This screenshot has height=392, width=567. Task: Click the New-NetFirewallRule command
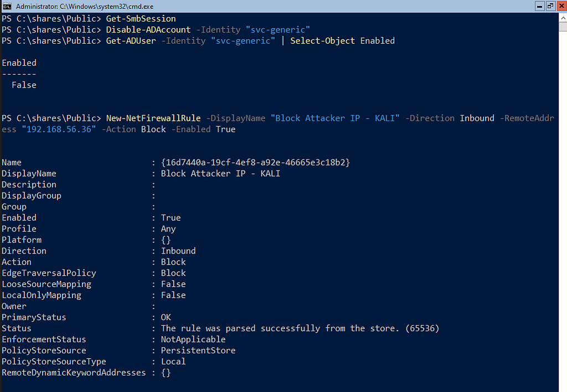(153, 118)
